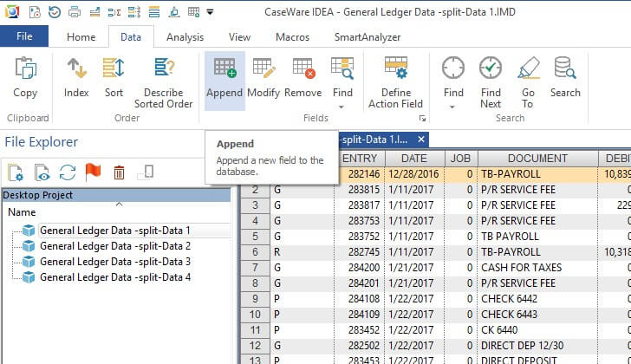Click the DOCUMENT column header
Image resolution: width=631 pixels, height=364 pixels.
[x=537, y=159]
